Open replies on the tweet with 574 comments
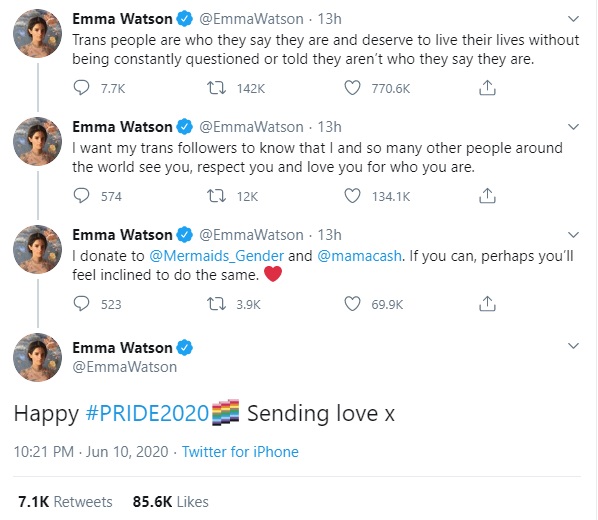The height and width of the screenshot is (520, 598). [81, 196]
